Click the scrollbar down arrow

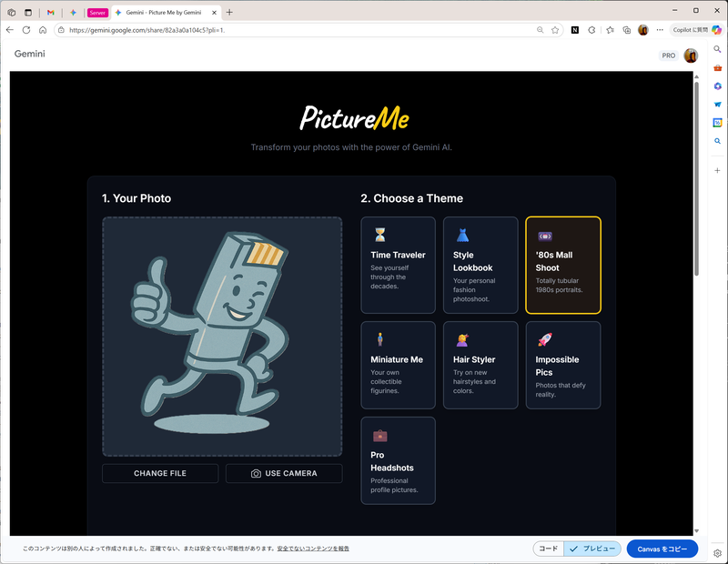(696, 531)
